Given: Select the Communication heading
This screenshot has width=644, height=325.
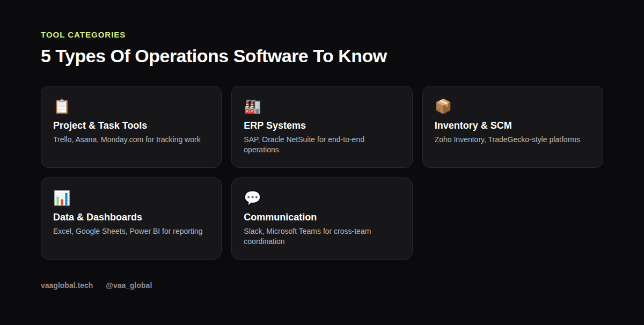Looking at the screenshot, I should click(280, 217).
